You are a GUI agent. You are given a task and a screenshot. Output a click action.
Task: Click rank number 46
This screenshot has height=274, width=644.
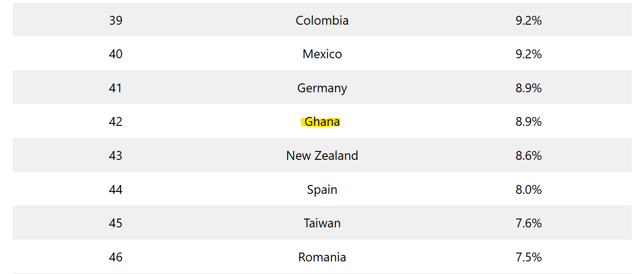pyautogui.click(x=116, y=257)
